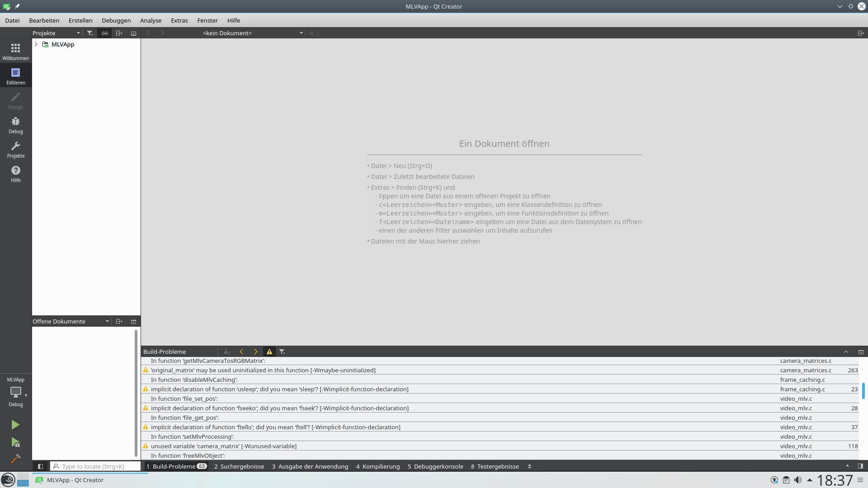Switch to Debug mode in sidebar
This screenshot has width=868, height=488.
15,125
